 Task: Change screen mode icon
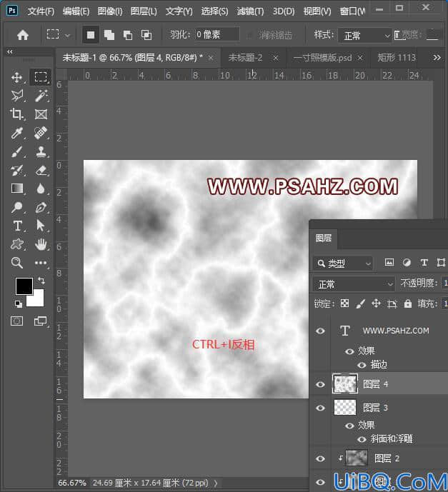[x=40, y=321]
